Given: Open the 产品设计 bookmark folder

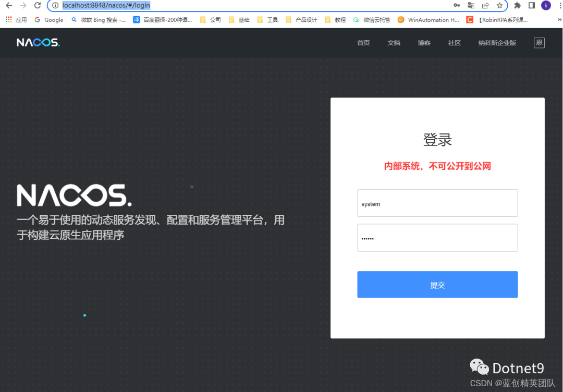Looking at the screenshot, I should click(302, 20).
